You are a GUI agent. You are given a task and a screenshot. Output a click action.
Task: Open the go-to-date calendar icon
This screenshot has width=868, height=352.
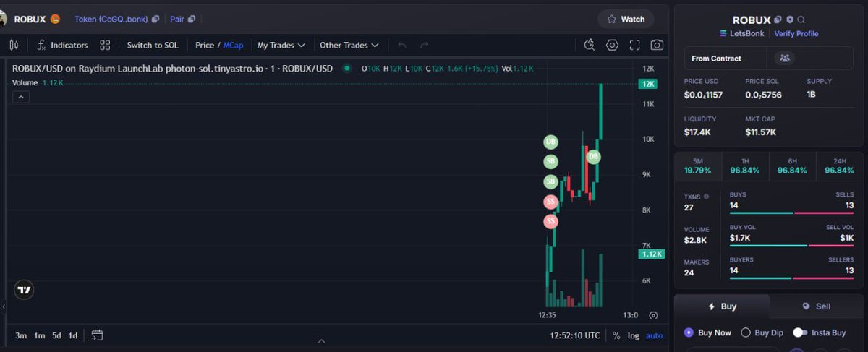(98, 335)
